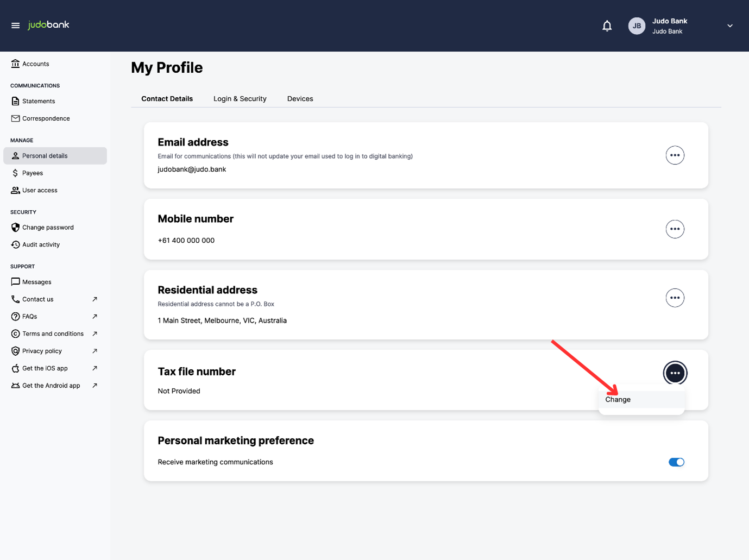Click the Mobile number heading

click(x=196, y=219)
